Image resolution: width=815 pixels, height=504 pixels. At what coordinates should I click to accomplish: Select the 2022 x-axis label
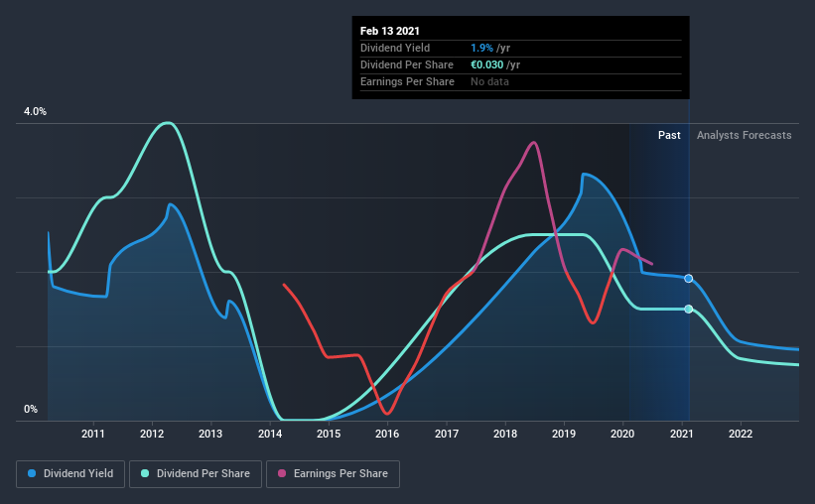click(741, 434)
